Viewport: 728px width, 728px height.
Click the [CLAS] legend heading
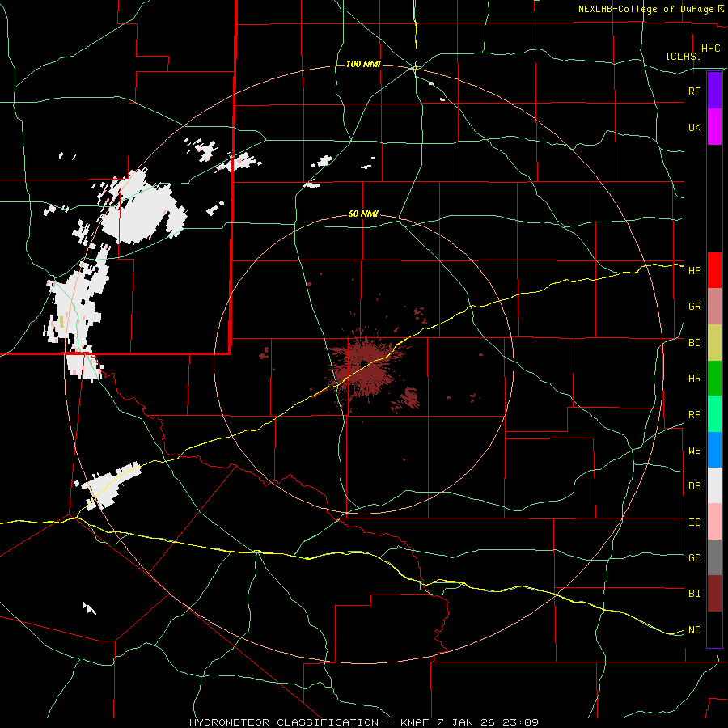pos(684,56)
